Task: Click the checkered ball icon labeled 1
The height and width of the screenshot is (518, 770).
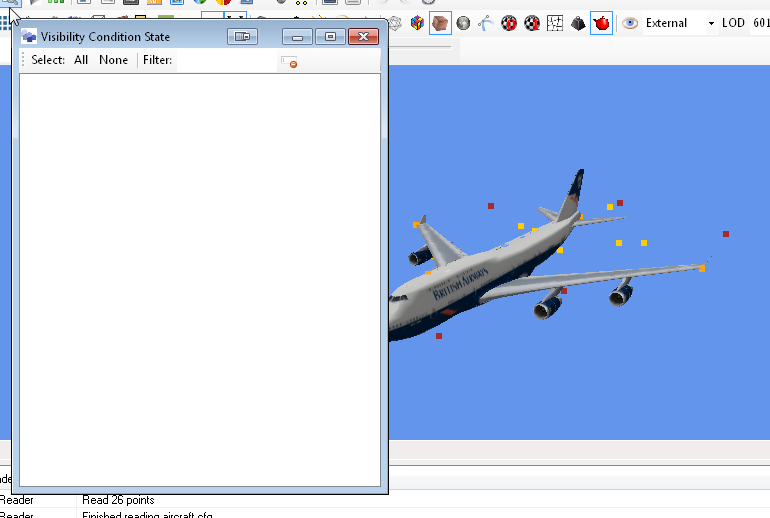Action: coord(532,23)
